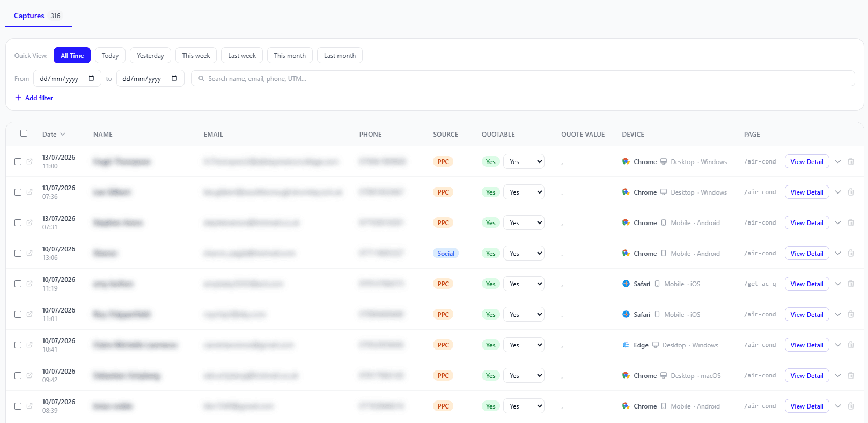
Task: Check the 13/07/2026 07:36 row checkbox
Action: pos(18,192)
